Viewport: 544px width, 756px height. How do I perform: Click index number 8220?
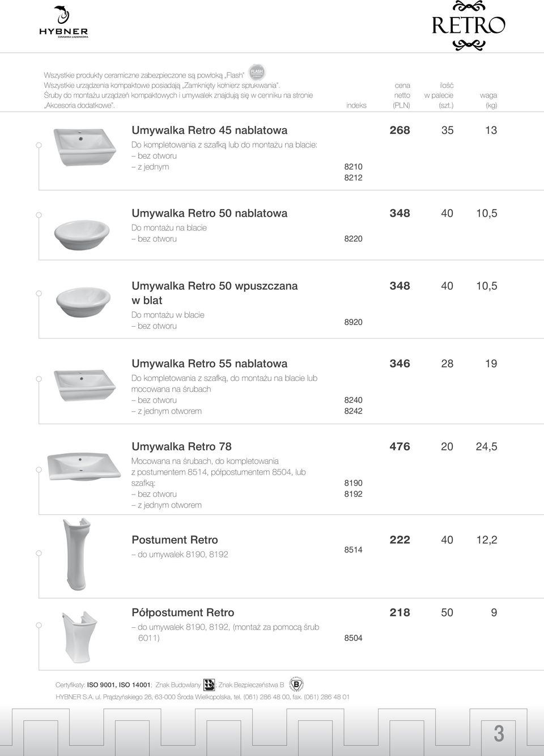click(x=353, y=239)
